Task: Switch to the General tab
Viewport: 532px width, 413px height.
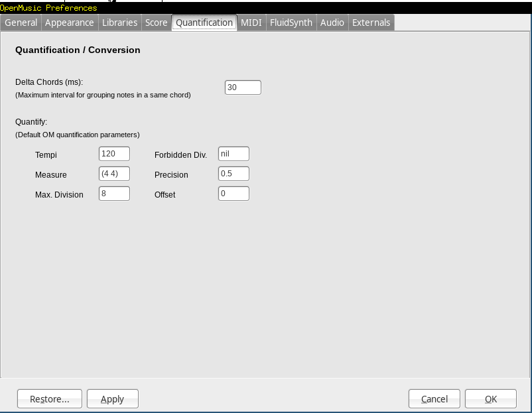Action: point(21,23)
